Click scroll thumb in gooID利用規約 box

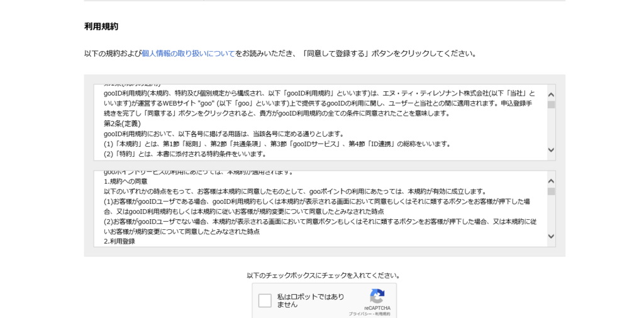tap(551, 105)
